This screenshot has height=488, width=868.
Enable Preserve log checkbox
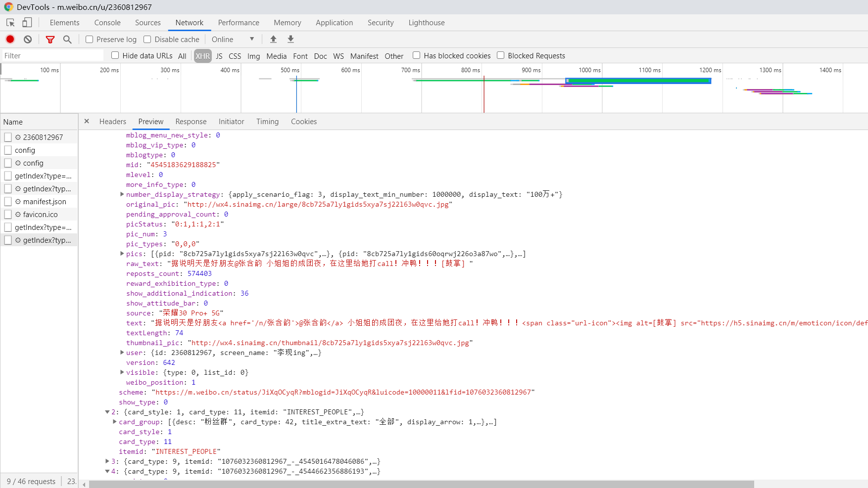(89, 40)
